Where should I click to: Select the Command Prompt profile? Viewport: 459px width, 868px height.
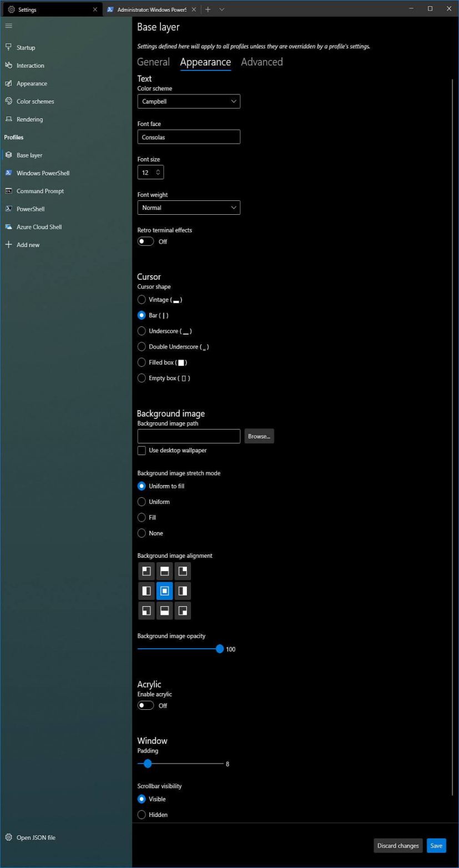tap(66, 191)
